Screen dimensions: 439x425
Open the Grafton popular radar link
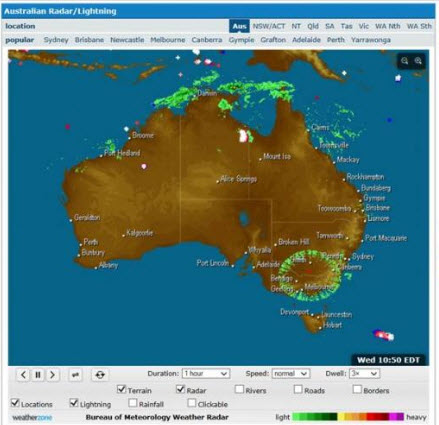coord(273,40)
